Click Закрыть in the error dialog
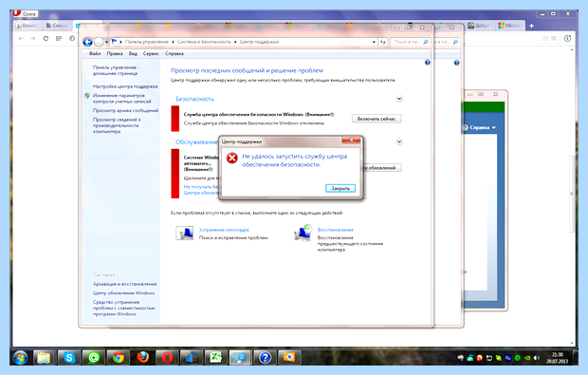The width and height of the screenshot is (588, 375). tap(340, 188)
